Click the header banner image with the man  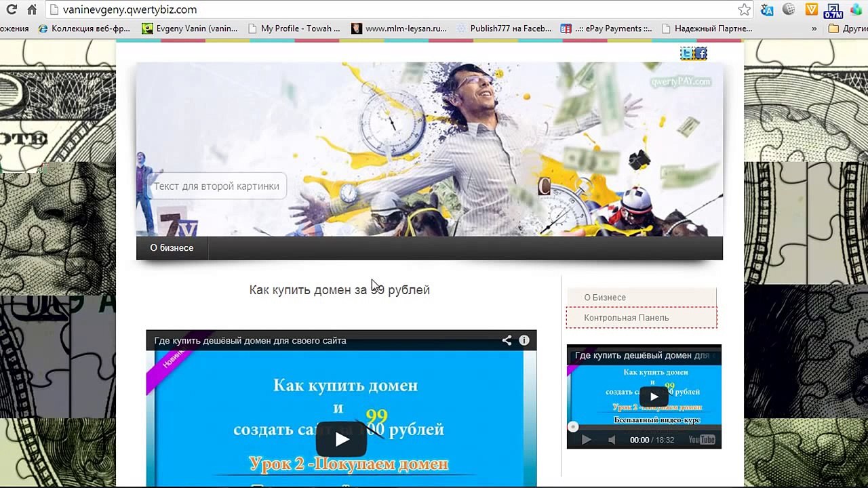coord(429,149)
